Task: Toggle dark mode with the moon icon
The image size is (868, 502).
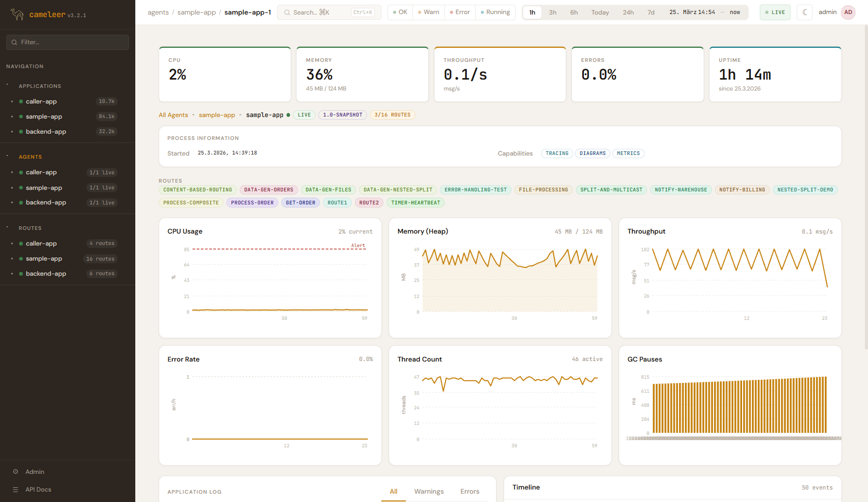Action: point(805,12)
